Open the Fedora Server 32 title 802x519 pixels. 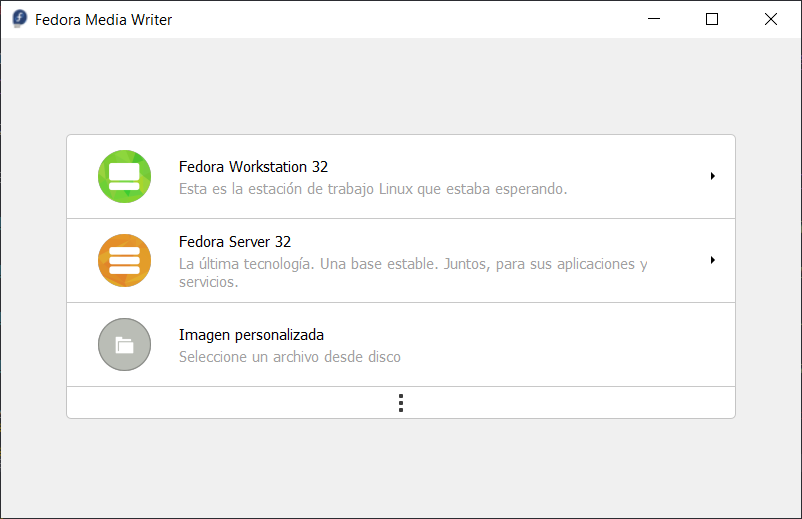(x=235, y=241)
